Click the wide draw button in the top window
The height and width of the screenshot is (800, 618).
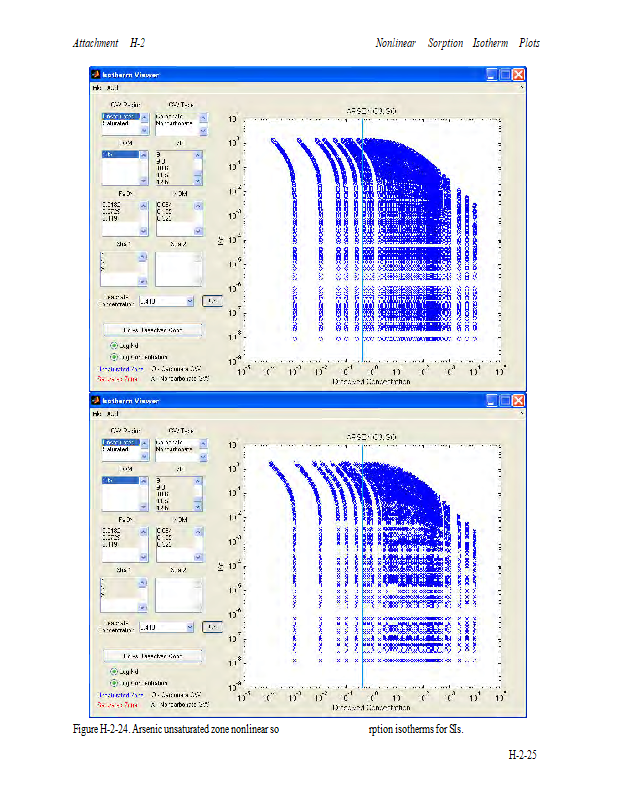152,329
